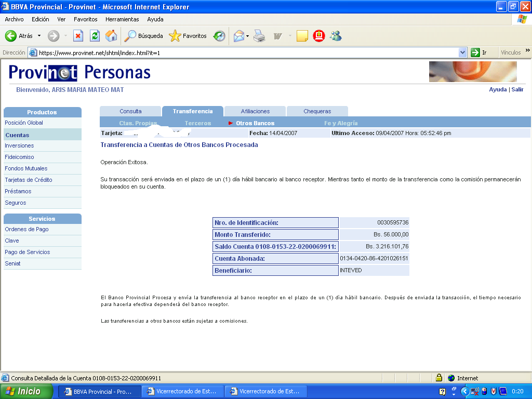The height and width of the screenshot is (399, 532).
Task: Select Otros Bancos sub-tab
Action: (255, 123)
